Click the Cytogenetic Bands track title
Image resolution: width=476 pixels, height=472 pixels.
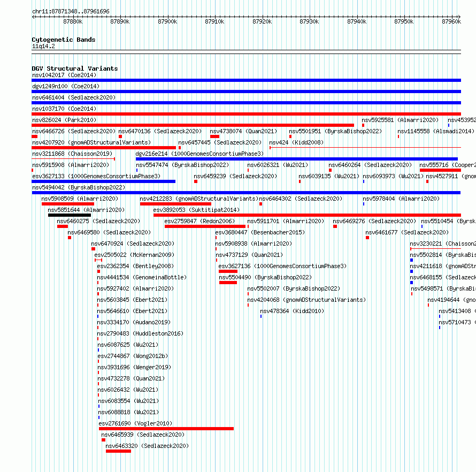click(x=64, y=40)
